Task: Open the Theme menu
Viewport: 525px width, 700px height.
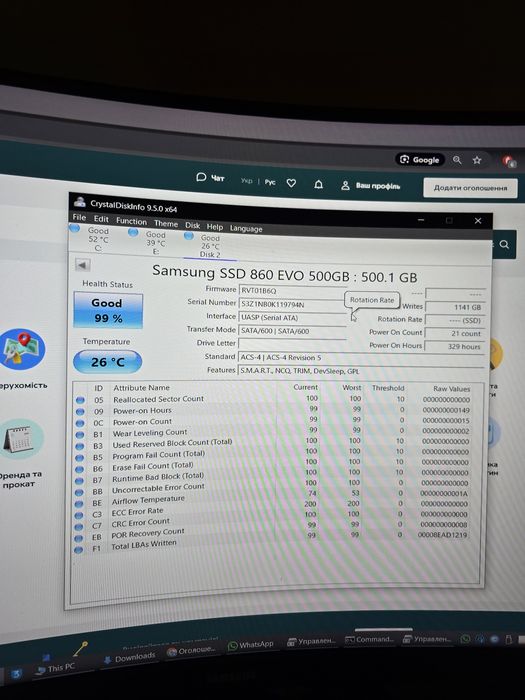Action: tap(166, 223)
